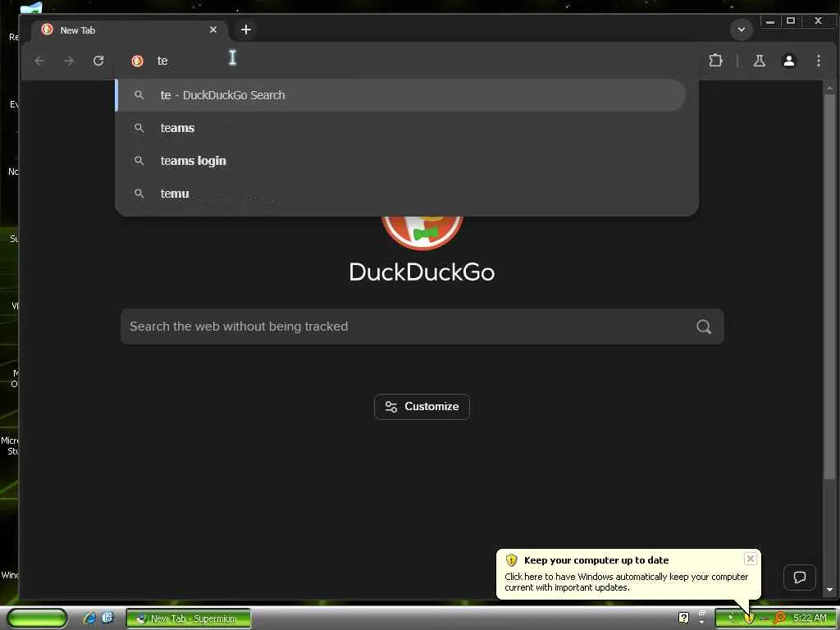Choose the 'teams' suggestion
The image size is (840, 630).
pyautogui.click(x=400, y=128)
